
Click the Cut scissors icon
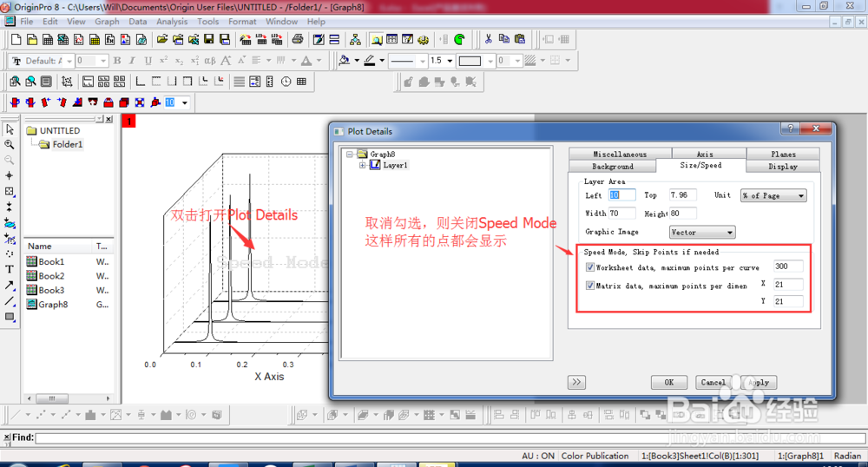pos(488,39)
